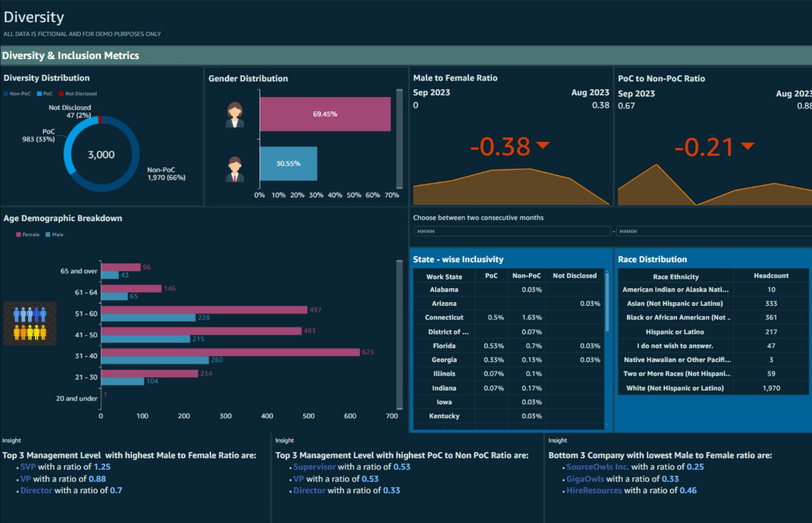Sort by the Non-PoC column header
This screenshot has height=523, width=812.
pyautogui.click(x=527, y=276)
